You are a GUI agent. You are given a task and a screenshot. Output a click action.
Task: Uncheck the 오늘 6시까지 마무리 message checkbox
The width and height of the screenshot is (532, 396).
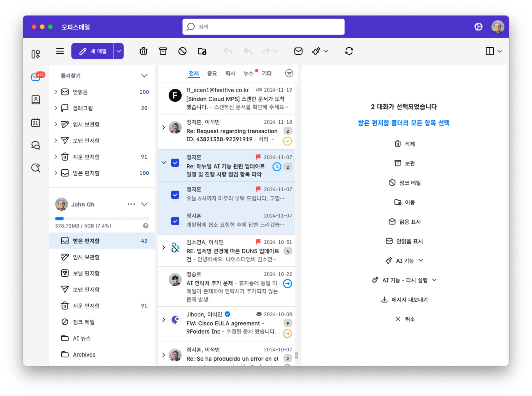(x=175, y=195)
